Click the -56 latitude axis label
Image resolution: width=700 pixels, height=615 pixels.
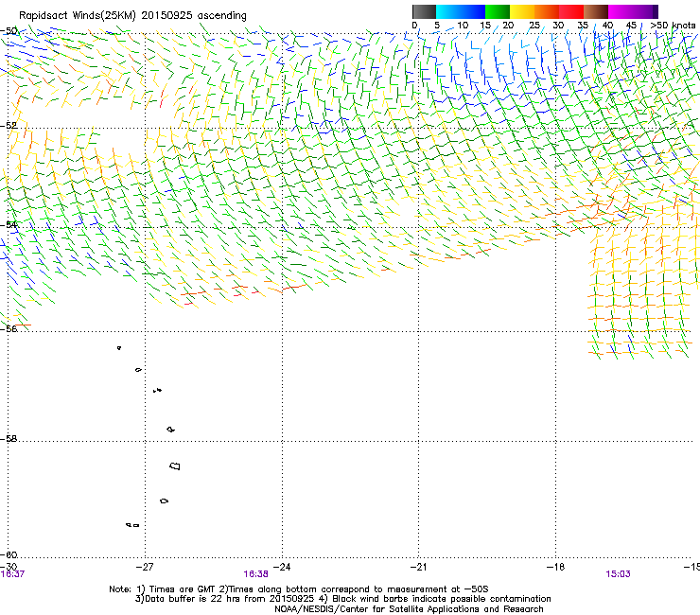pyautogui.click(x=9, y=328)
